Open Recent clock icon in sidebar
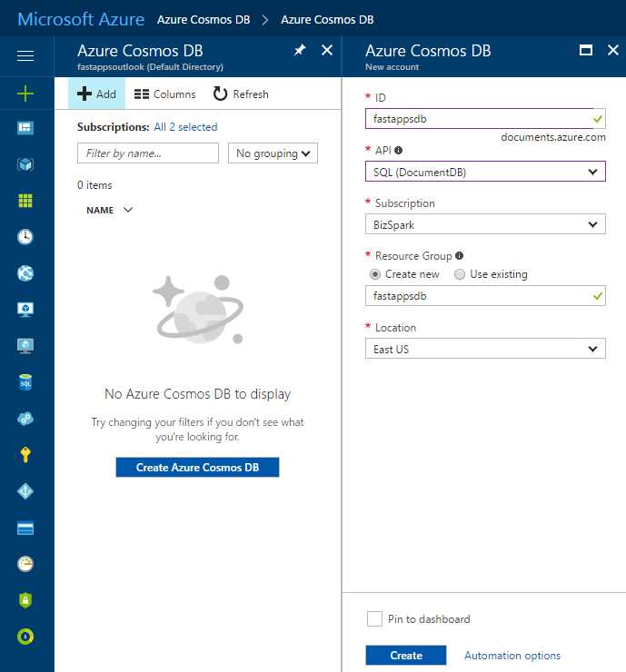 click(25, 237)
